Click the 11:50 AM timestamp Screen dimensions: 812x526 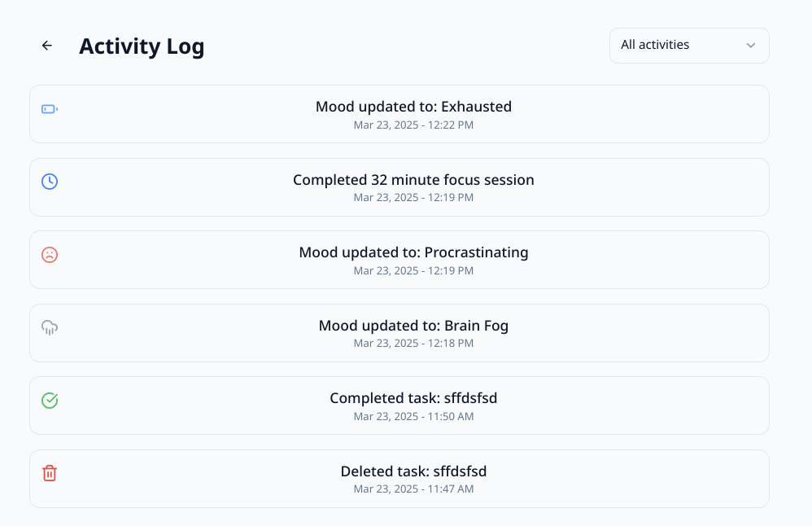[x=413, y=417]
